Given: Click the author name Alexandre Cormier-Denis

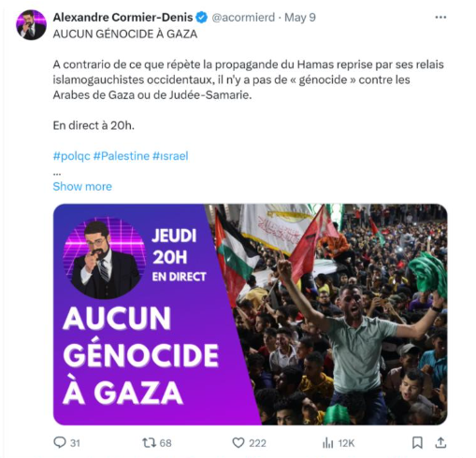Looking at the screenshot, I should pos(123,18).
